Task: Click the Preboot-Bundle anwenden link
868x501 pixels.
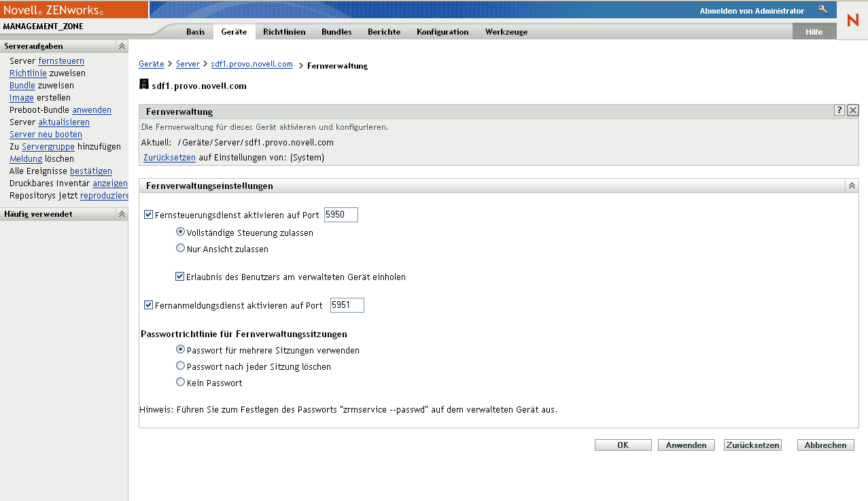Action: point(92,110)
